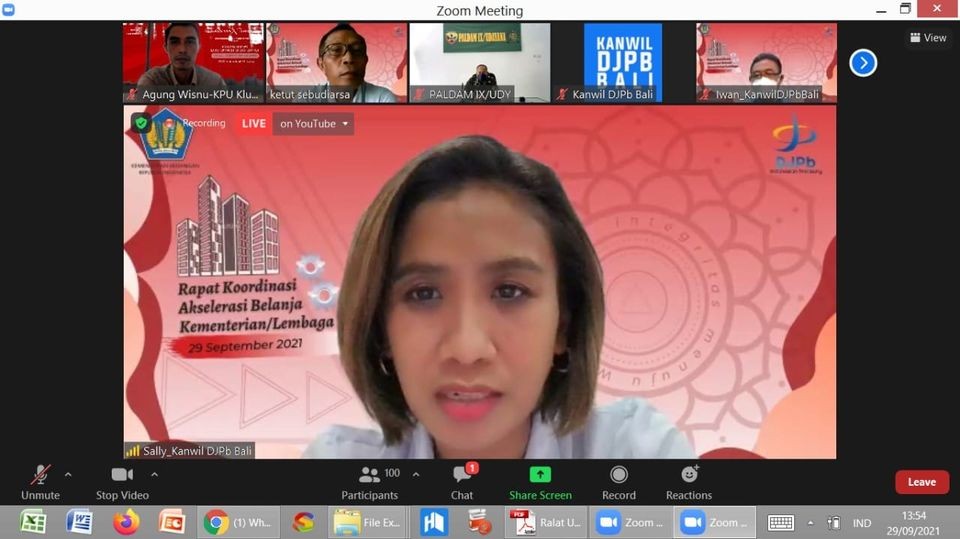The width and height of the screenshot is (960, 539).
Task: Expand the arrow next to Participants
Action: (416, 474)
